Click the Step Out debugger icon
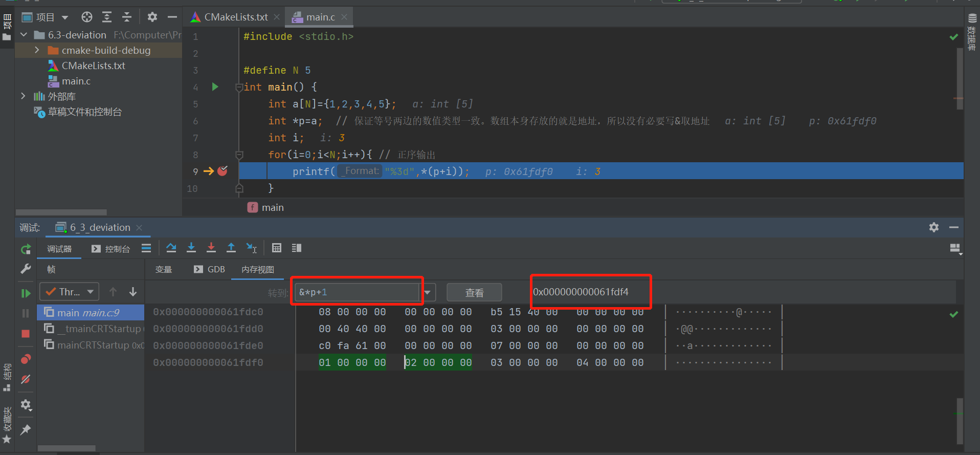Screen dimensions: 980x455 pyautogui.click(x=231, y=248)
